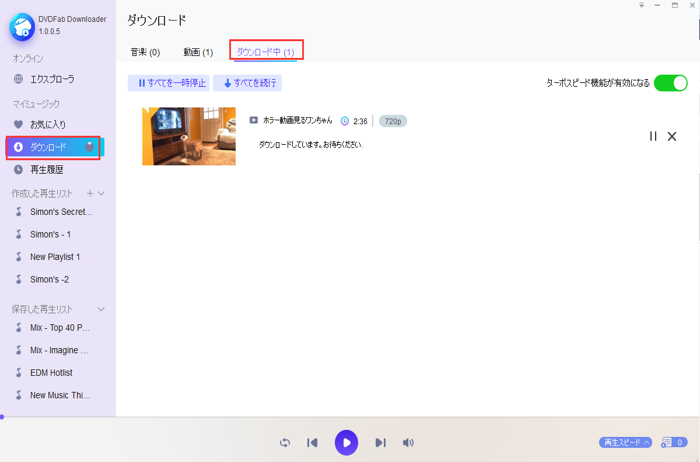
Task: Select ダウンロード in the sidebar
Action: coord(55,147)
